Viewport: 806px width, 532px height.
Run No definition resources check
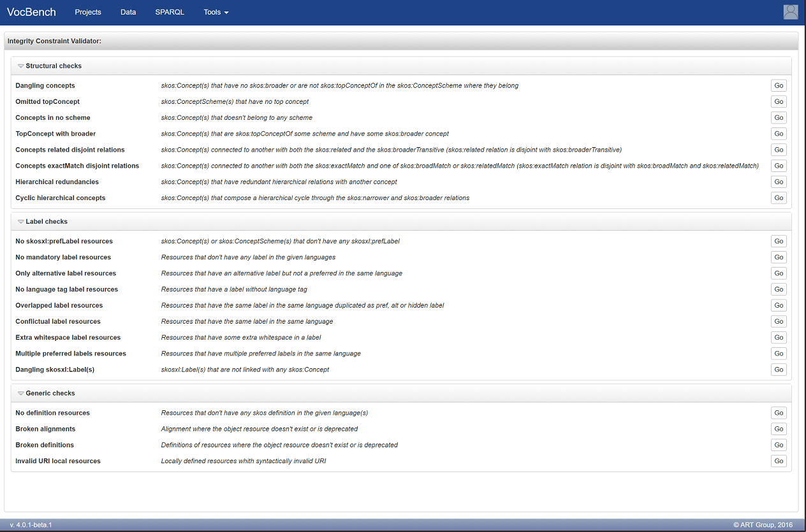779,413
